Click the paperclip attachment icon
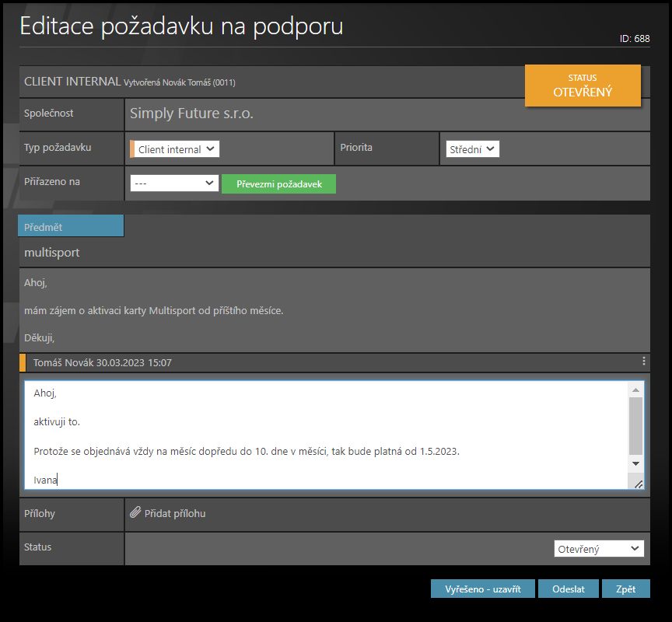This screenshot has height=622, width=672. point(135,513)
